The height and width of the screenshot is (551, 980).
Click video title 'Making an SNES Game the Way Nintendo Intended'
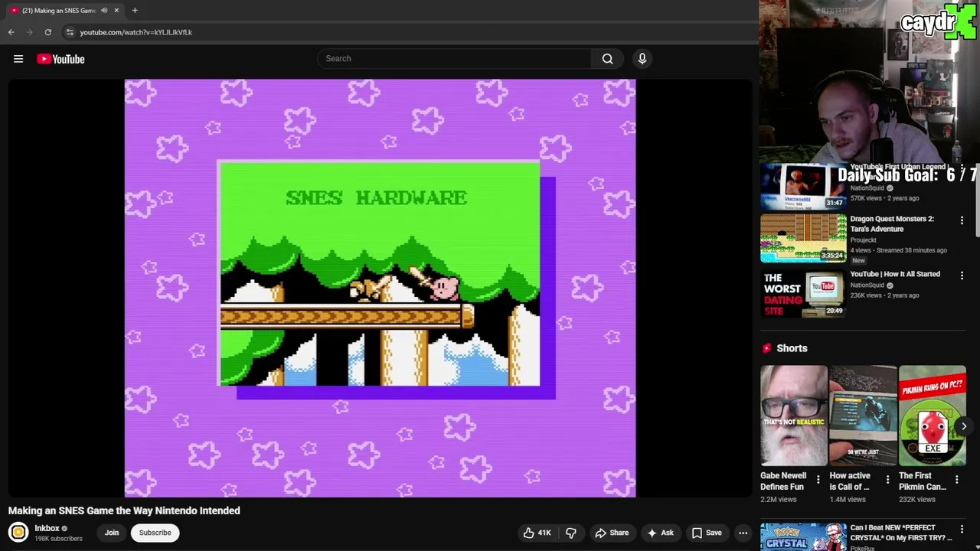[x=124, y=510]
